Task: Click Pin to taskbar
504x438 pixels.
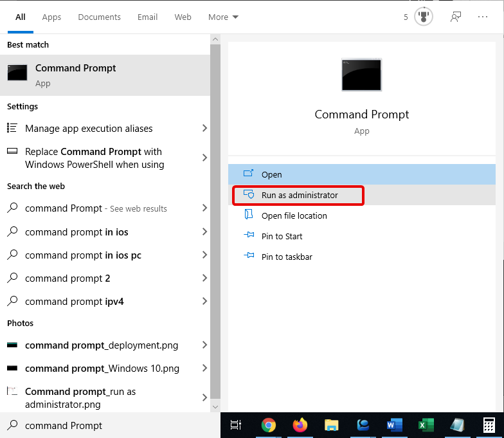Action: 361,257
